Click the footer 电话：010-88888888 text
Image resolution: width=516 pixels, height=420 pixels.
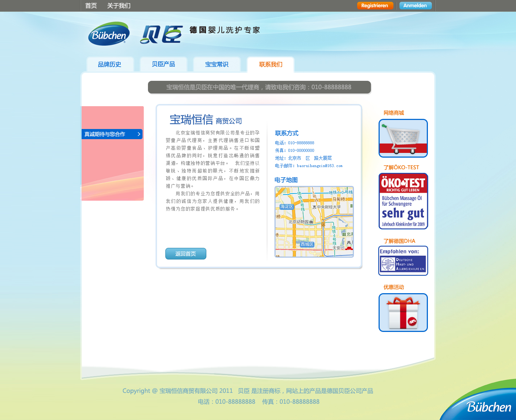(x=227, y=402)
